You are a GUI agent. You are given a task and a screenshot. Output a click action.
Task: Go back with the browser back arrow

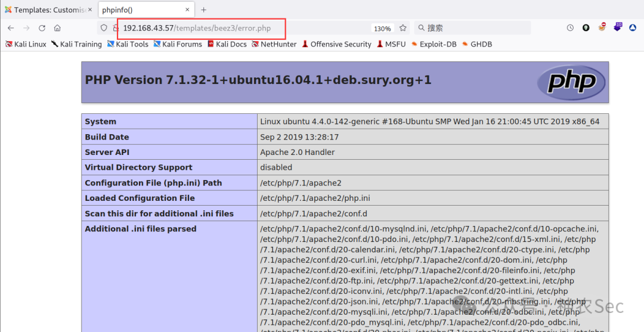click(x=11, y=28)
